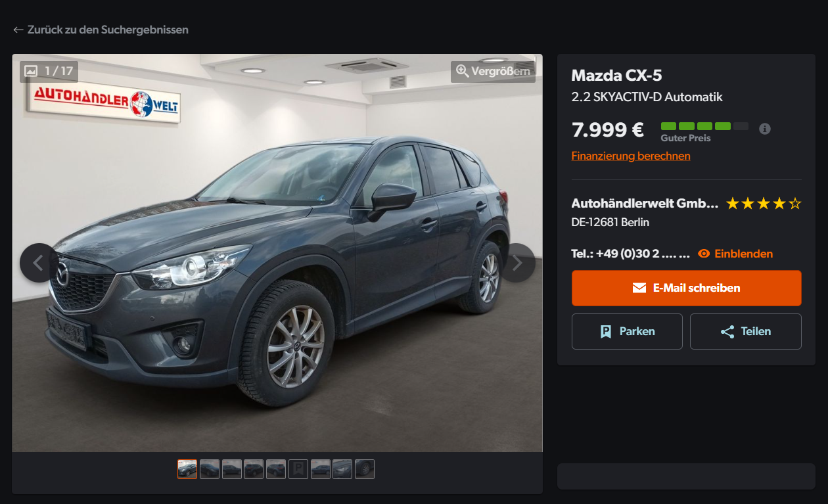This screenshot has height=504, width=828.
Task: Click the green Guter Preis rating bar
Action: 704,126
